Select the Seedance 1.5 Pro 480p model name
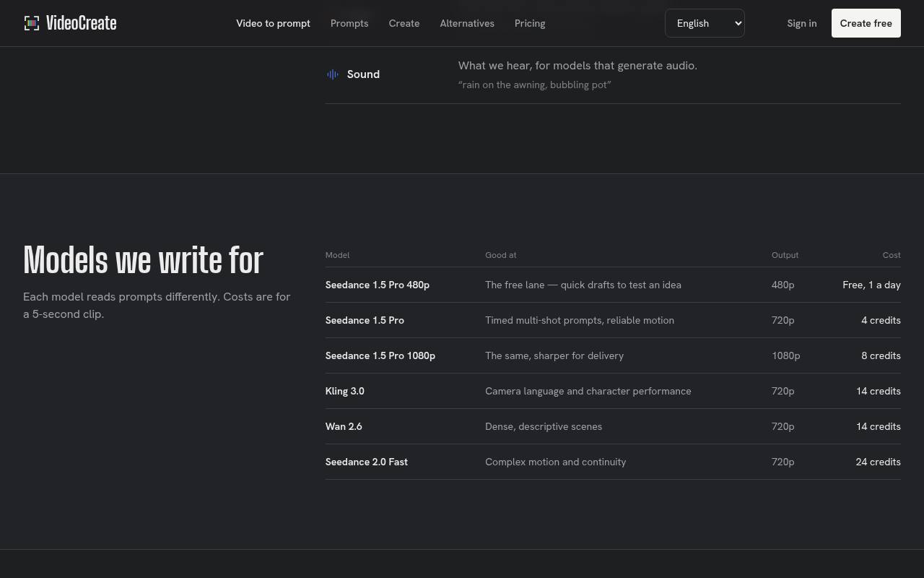 pyautogui.click(x=378, y=285)
